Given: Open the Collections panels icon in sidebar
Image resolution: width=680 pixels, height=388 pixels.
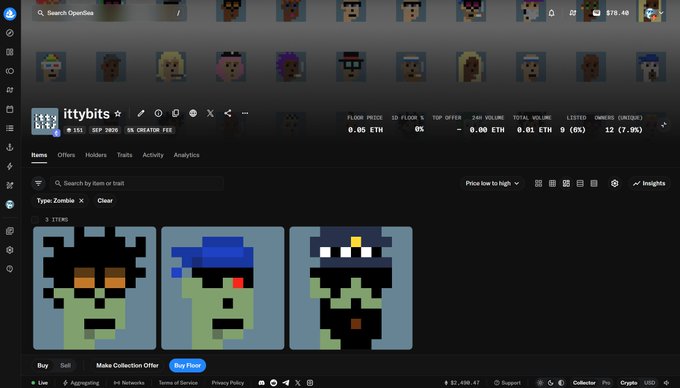Looking at the screenshot, I should pos(10,52).
